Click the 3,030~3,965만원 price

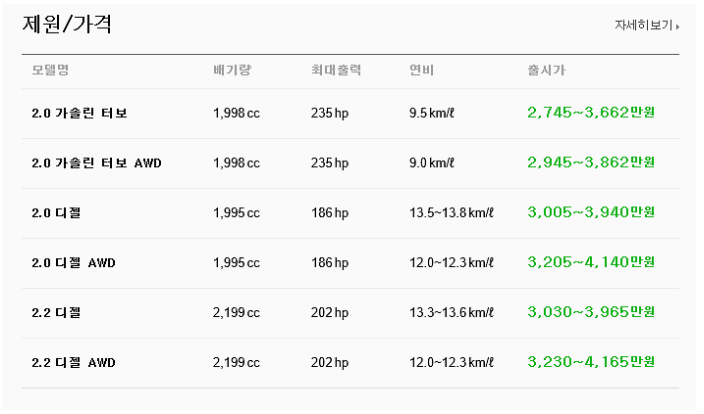pyautogui.click(x=591, y=312)
